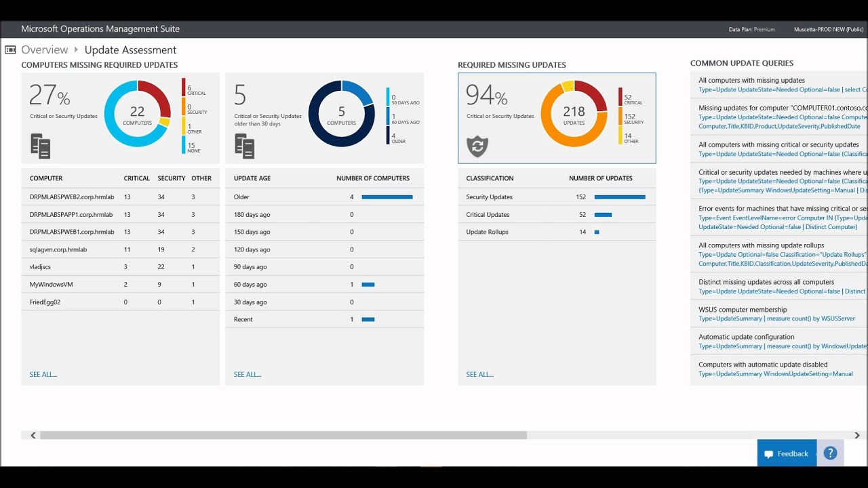
Task: Click the computers icon under the 5 tile
Action: pyautogui.click(x=244, y=146)
